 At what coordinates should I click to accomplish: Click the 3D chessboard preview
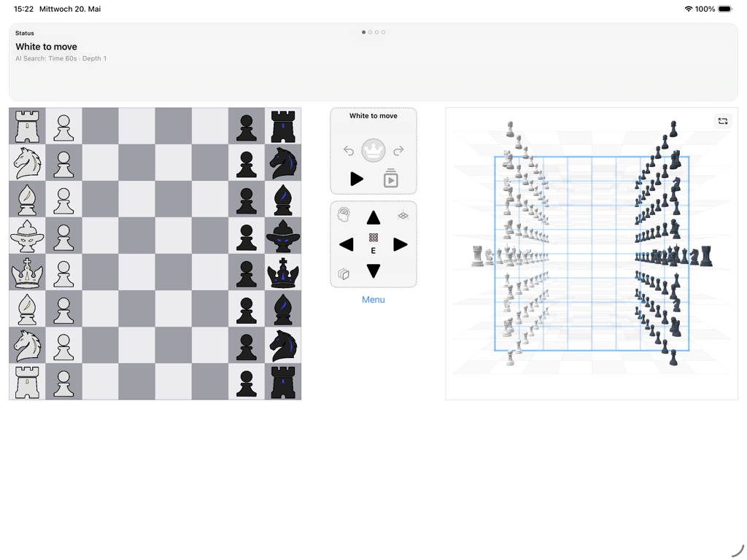click(592, 254)
